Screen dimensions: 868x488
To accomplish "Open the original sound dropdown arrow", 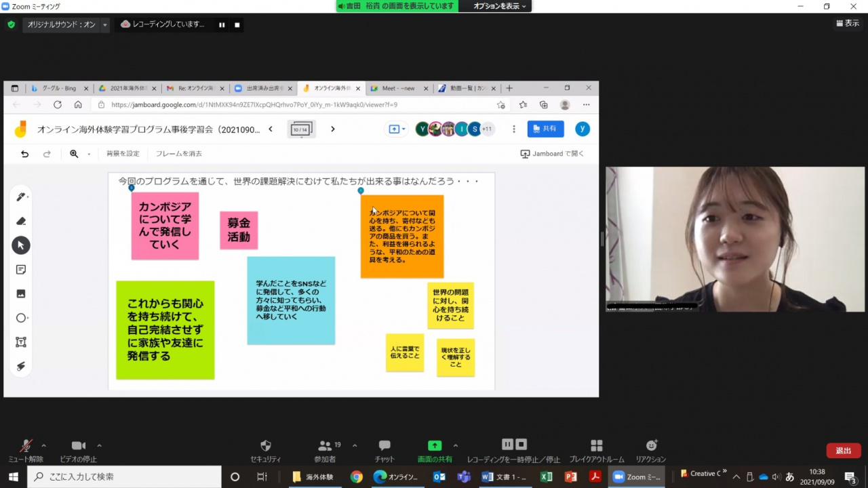I will (105, 25).
